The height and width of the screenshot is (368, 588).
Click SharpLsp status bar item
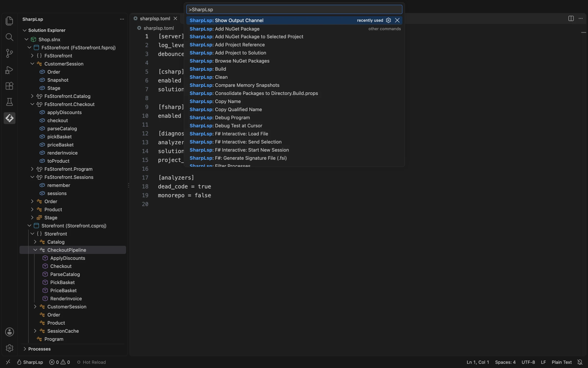click(30, 362)
